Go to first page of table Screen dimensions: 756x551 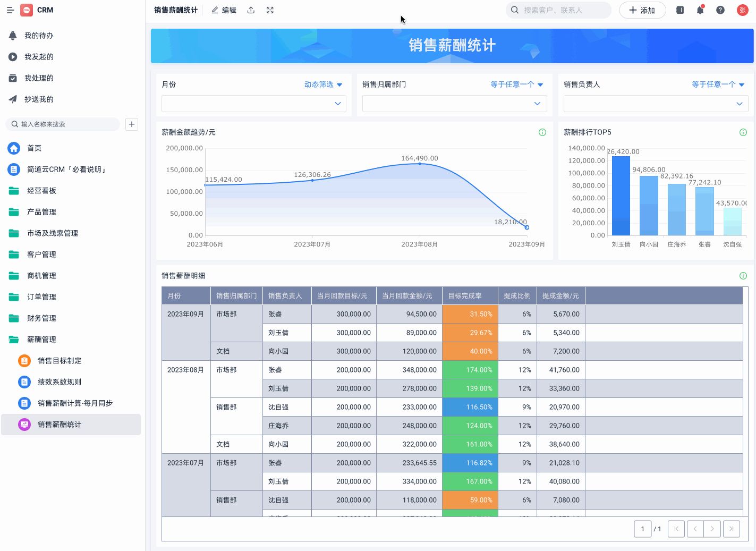point(676,529)
